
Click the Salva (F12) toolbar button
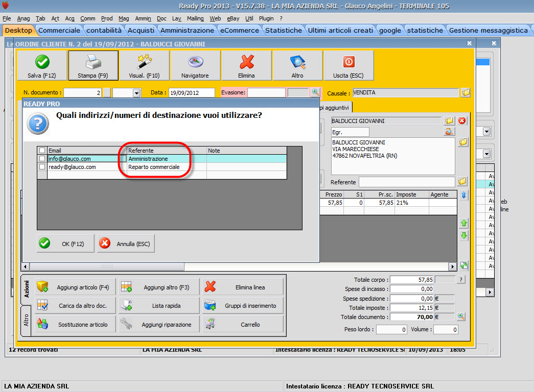click(x=42, y=66)
